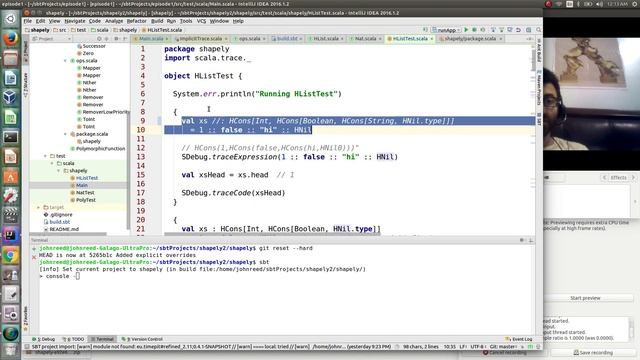Close the HListTest.scala tab
This screenshot has height=360, width=640.
431,39
